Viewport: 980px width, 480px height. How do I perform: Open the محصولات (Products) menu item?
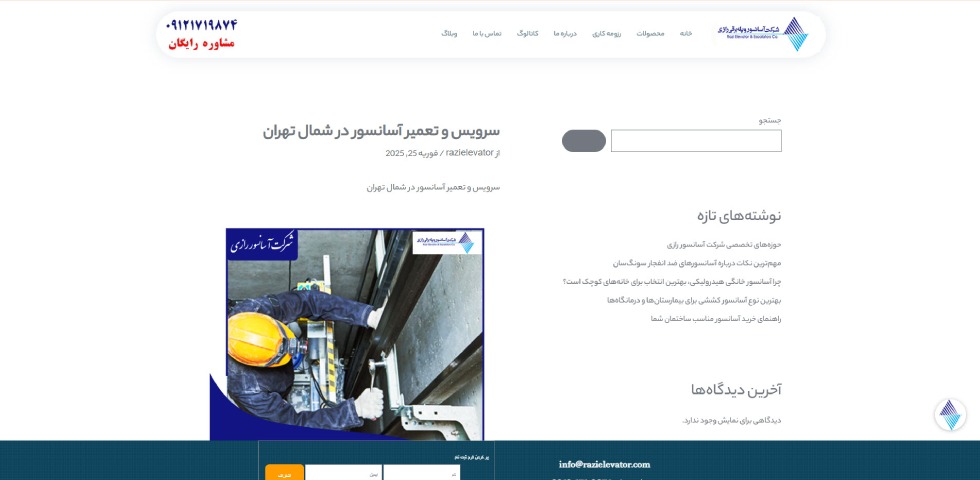pyautogui.click(x=651, y=33)
